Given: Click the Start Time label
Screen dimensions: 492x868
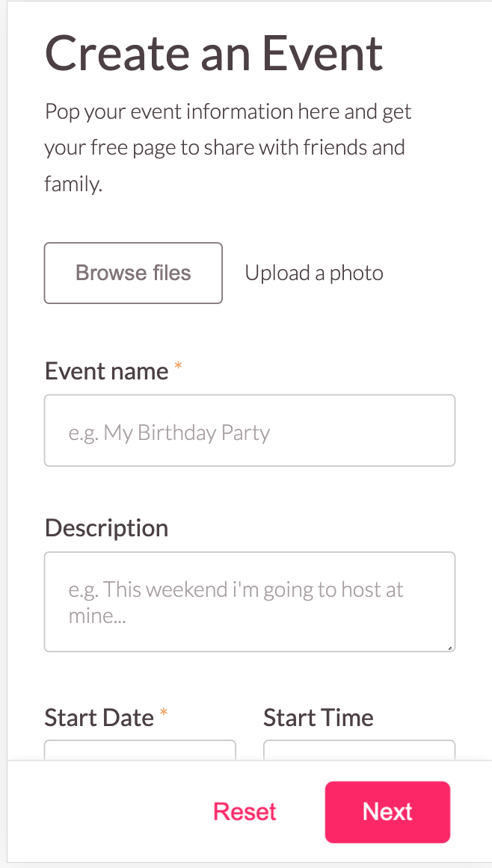Looking at the screenshot, I should (x=318, y=717).
